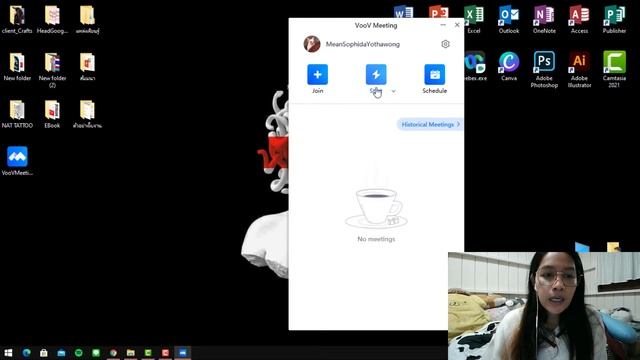Image resolution: width=640 pixels, height=360 pixels.
Task: Select the Adobe Illustrator desktop shortcut
Action: pyautogui.click(x=579, y=69)
